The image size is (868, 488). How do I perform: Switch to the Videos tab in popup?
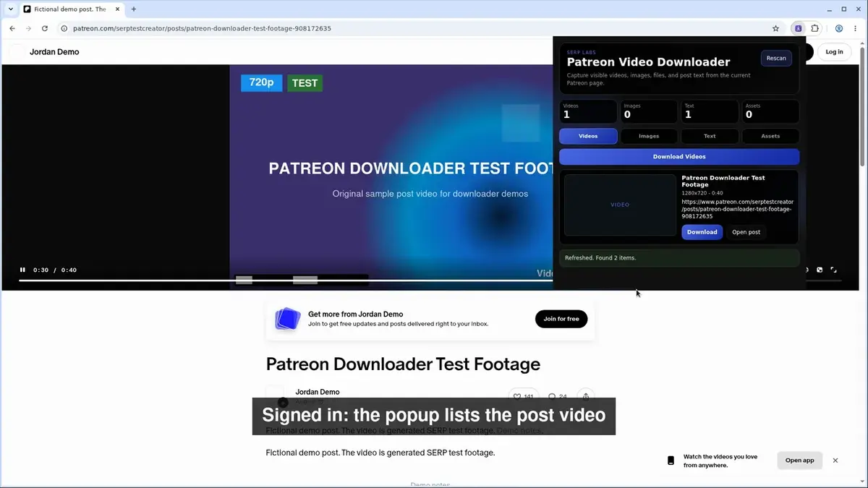tap(588, 136)
